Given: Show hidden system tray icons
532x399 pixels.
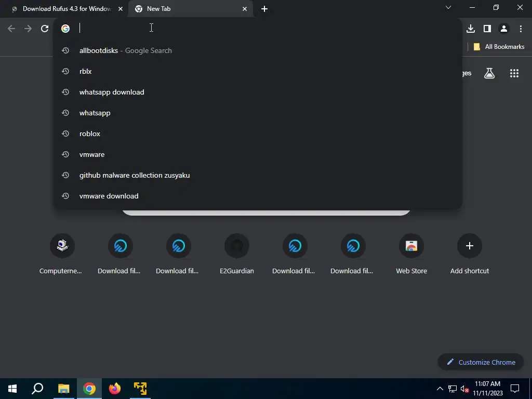Looking at the screenshot, I should 440,389.
